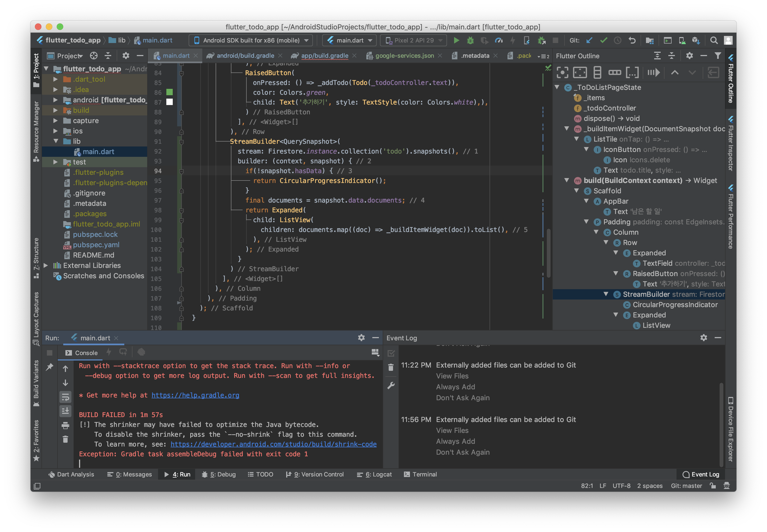This screenshot has width=767, height=532.
Task: Toggle the Flutter Outline filter icon
Action: click(718, 56)
